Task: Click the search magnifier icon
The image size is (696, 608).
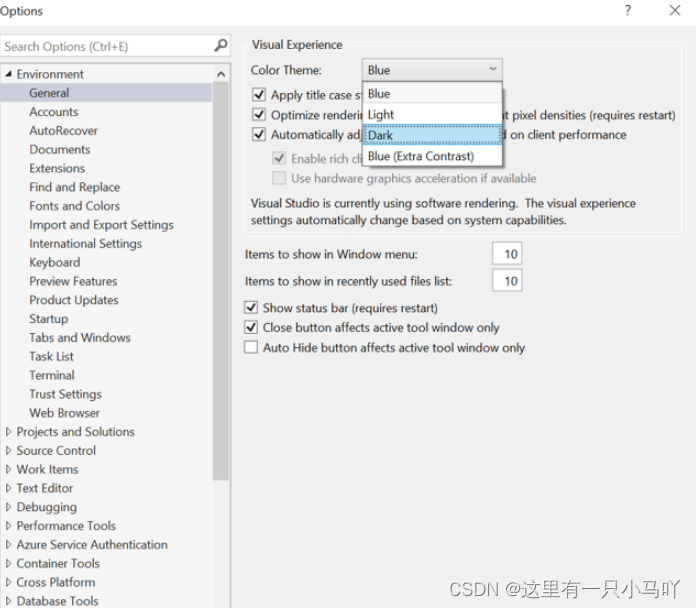Action: pos(221,45)
